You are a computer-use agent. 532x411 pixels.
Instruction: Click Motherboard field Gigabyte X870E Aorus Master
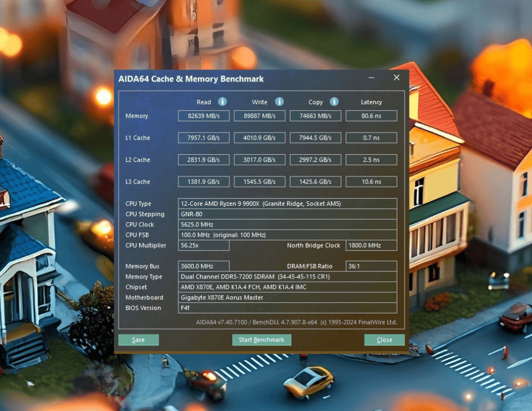pos(288,297)
